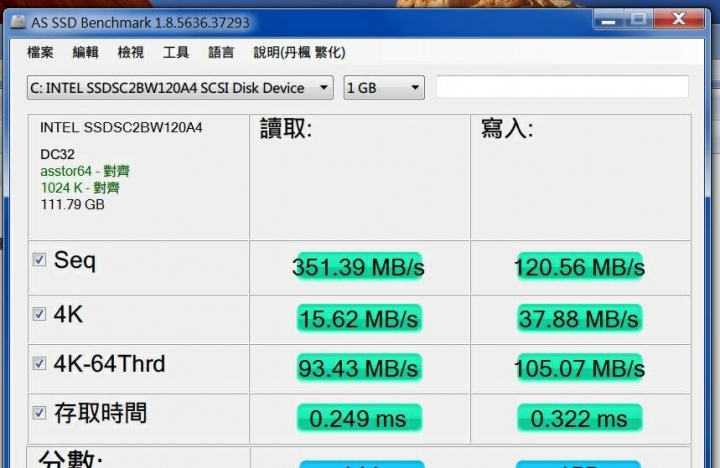
Task: Toggle the 存取時間 checkbox
Action: (39, 412)
